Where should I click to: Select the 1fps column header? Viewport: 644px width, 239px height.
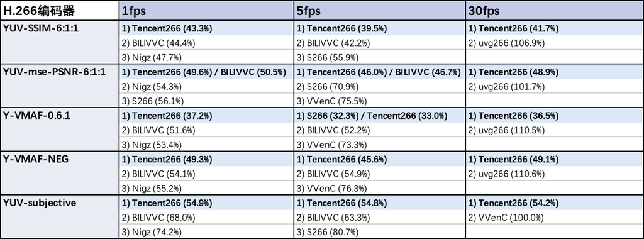tap(206, 11)
